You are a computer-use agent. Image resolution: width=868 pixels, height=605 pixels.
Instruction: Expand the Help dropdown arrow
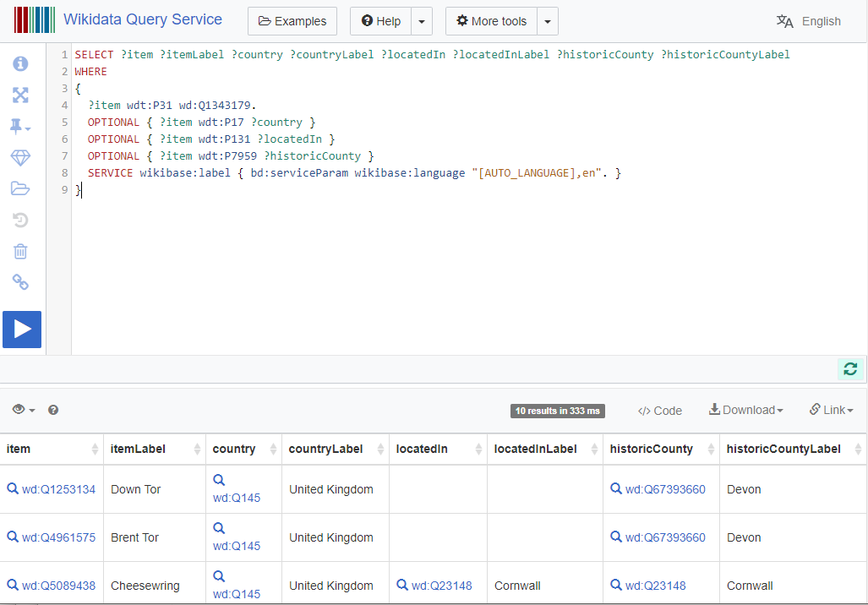(423, 21)
